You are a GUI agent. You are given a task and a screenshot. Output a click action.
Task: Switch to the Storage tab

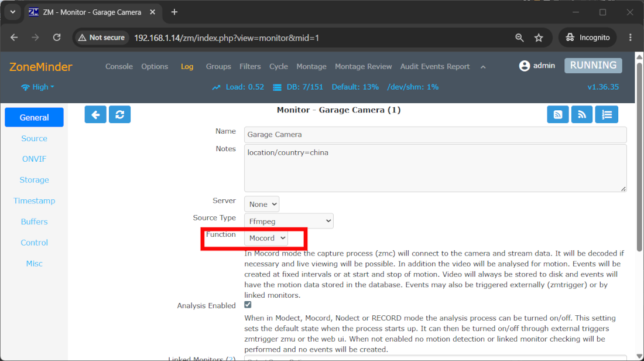(x=34, y=180)
